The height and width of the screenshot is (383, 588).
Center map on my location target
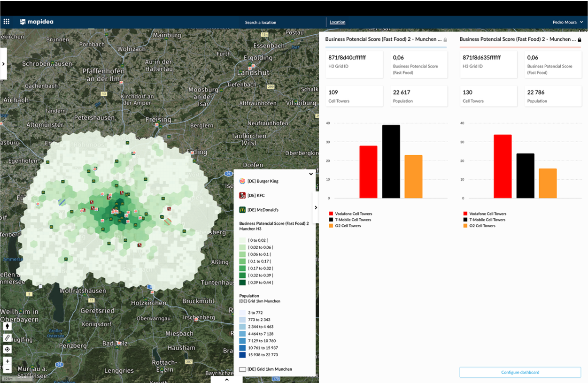coord(7,349)
